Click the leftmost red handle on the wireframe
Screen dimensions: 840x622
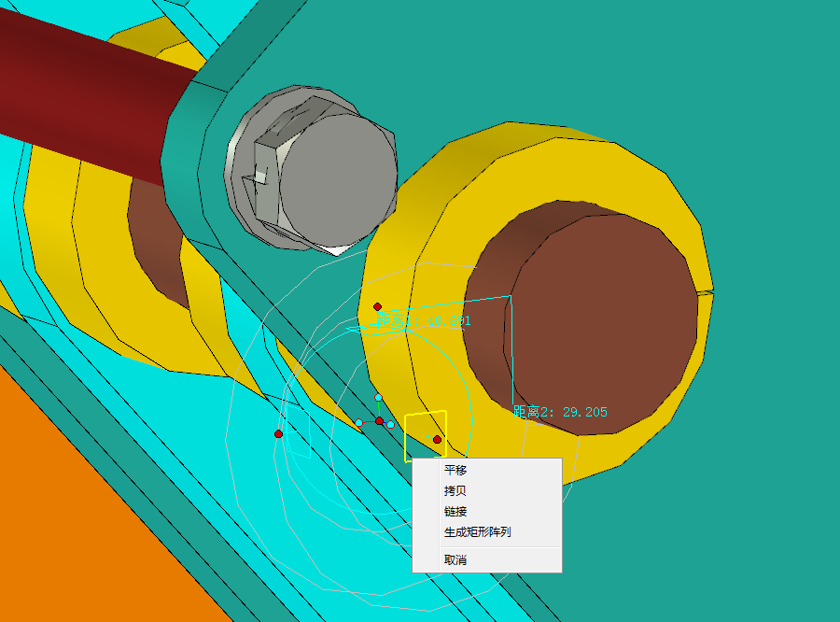(x=278, y=434)
